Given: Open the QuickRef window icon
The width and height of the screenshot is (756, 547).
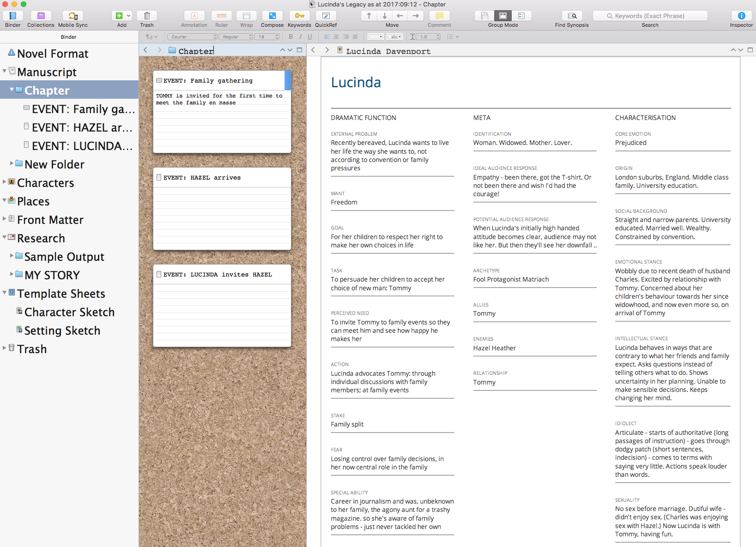Looking at the screenshot, I should pos(326,16).
